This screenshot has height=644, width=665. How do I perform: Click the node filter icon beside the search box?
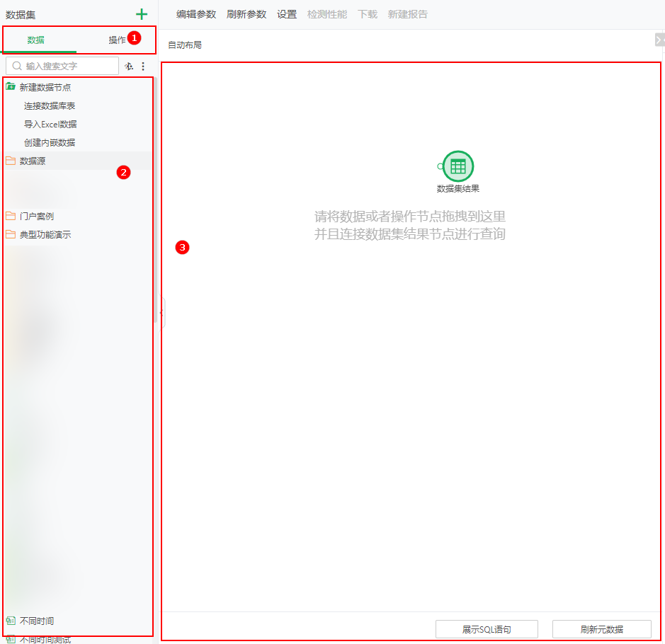tap(128, 66)
